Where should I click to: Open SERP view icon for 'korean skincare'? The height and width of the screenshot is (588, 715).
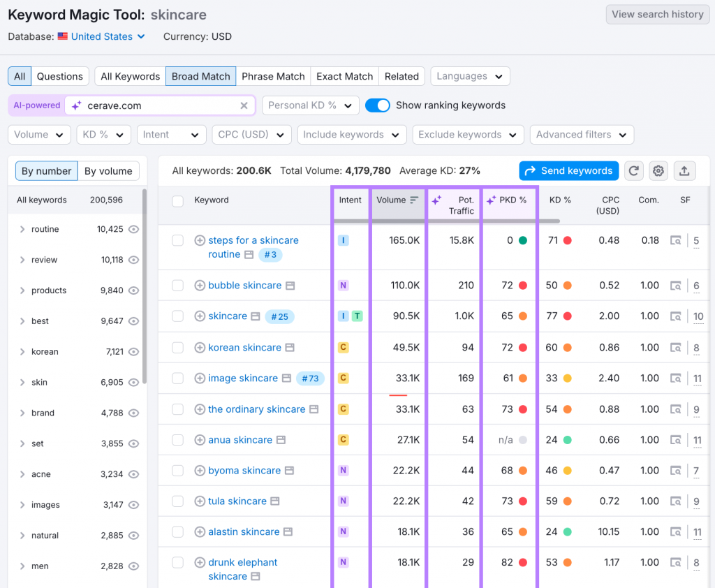tap(675, 348)
